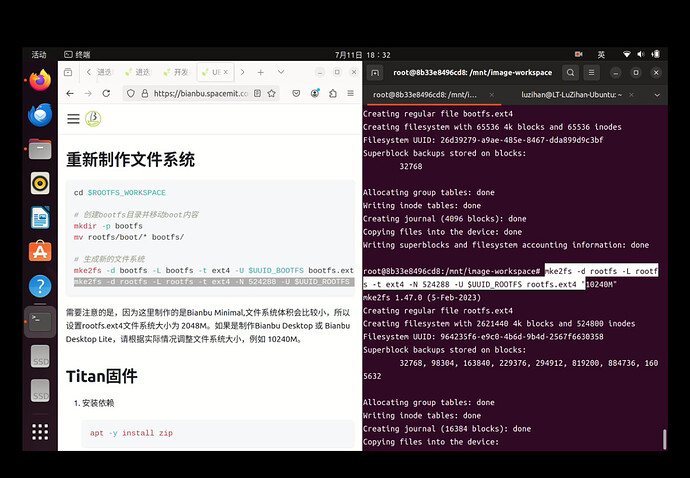Click the 重新制作文件系统 heading

coord(130,159)
